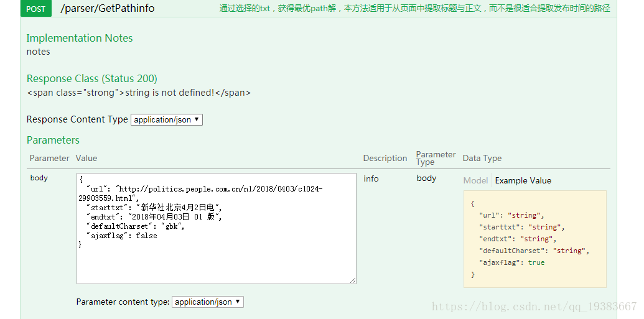
Task: Click the Parameter Type column header
Action: tap(436, 158)
